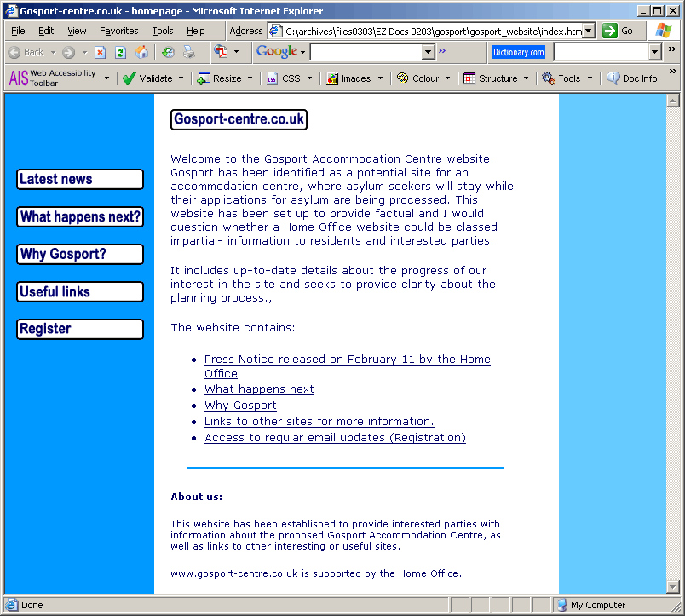Click the Stop loading icon
Screen dimensions: 685x616
100,53
